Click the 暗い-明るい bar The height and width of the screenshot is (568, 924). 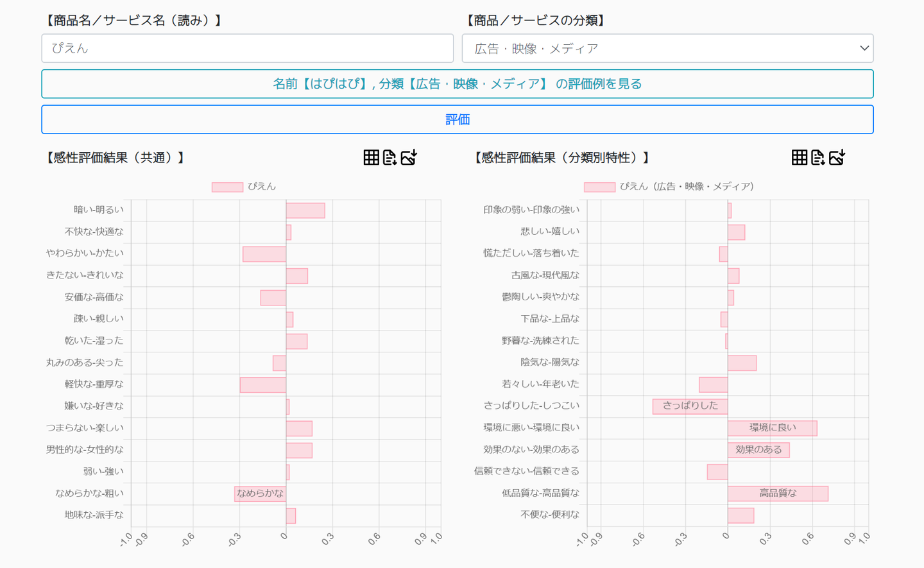(305, 211)
